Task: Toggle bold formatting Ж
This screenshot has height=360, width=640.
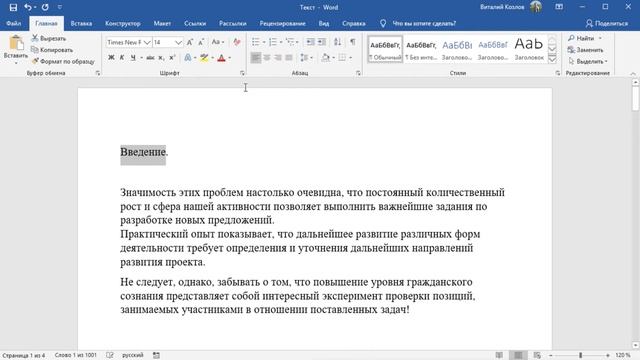Action: coord(111,58)
